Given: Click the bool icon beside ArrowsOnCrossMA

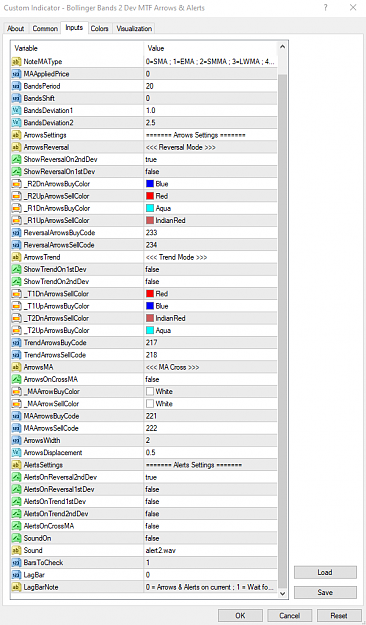Looking at the screenshot, I should click(16, 379).
